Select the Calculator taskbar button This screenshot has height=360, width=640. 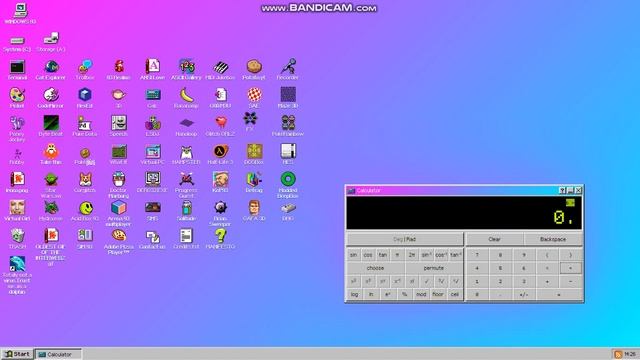(x=58, y=354)
